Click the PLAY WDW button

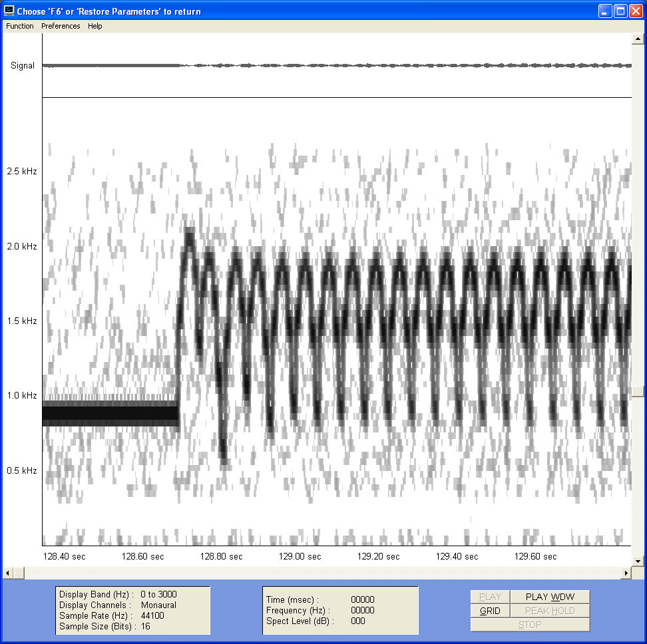(550, 597)
